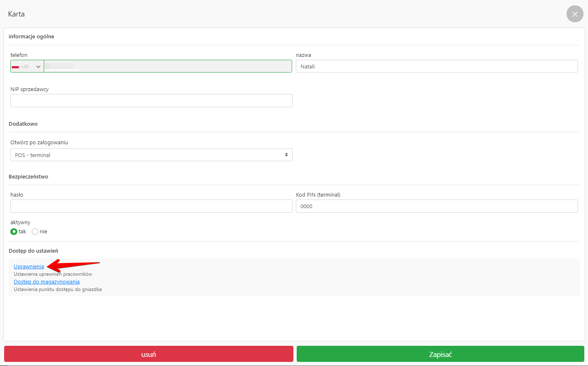Open the 'Dostęp do magazynowania' link
The width and height of the screenshot is (588, 366).
[47, 282]
